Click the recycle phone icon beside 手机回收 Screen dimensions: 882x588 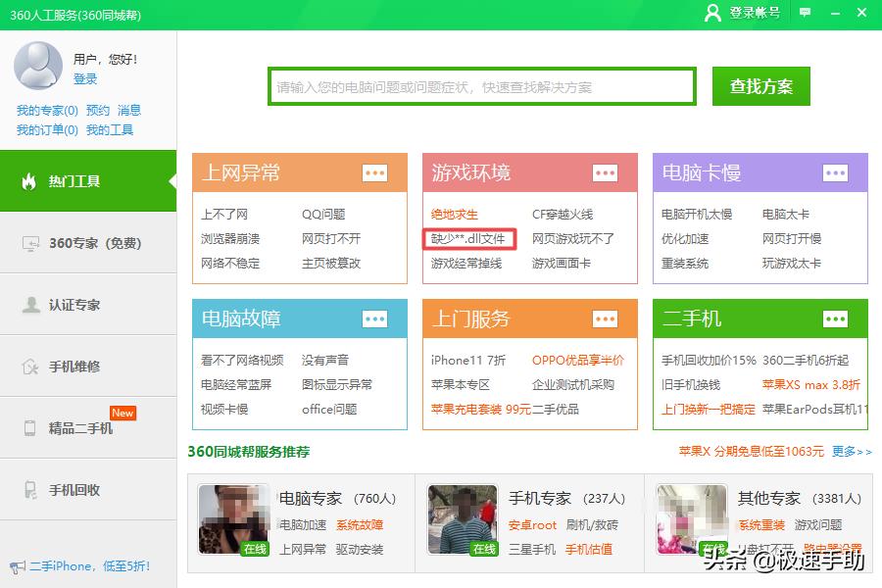30,490
